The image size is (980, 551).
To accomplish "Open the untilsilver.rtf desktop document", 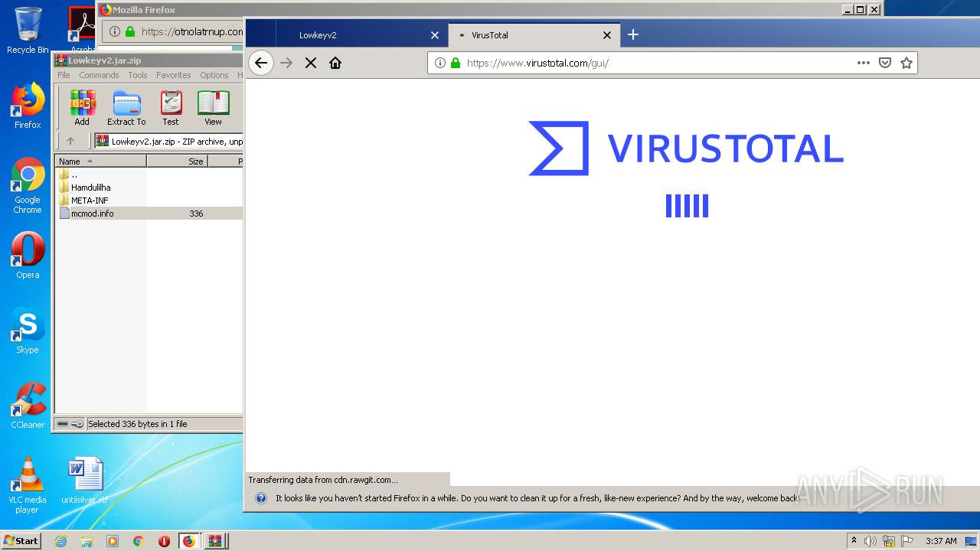I will [x=84, y=481].
